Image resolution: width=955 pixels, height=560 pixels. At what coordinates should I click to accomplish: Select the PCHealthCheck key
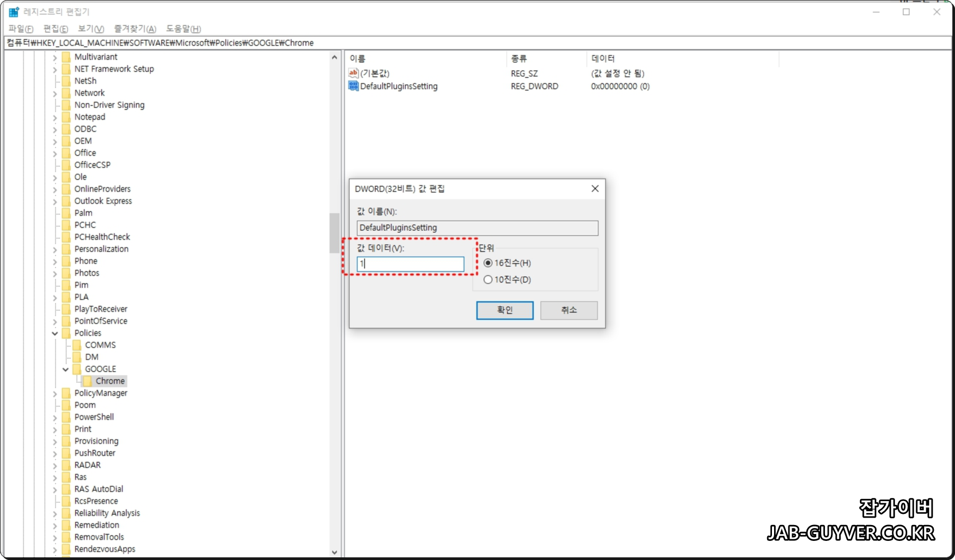click(102, 237)
